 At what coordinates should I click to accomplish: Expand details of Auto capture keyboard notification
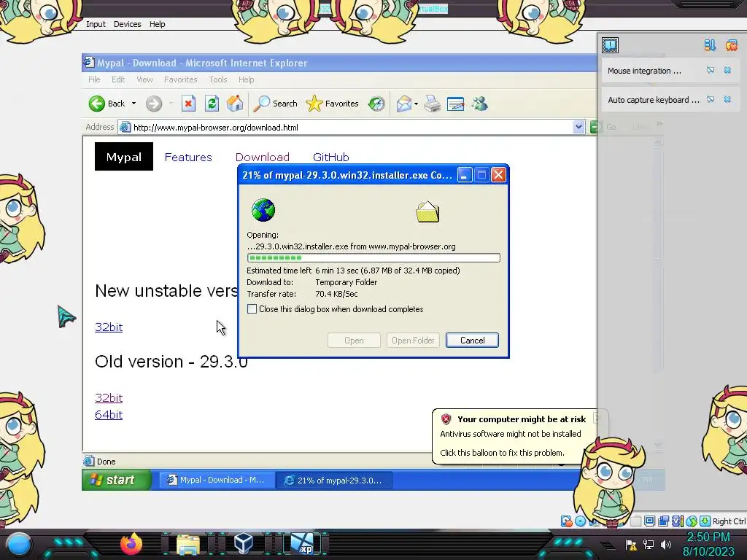711,99
